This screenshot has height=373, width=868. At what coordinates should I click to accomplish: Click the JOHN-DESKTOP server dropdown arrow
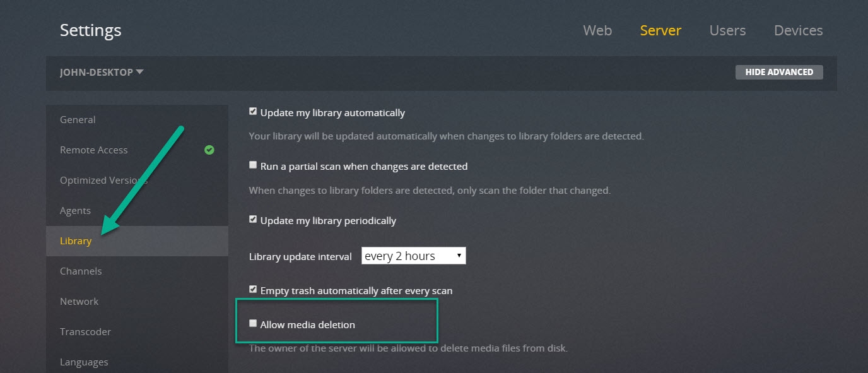(x=139, y=72)
